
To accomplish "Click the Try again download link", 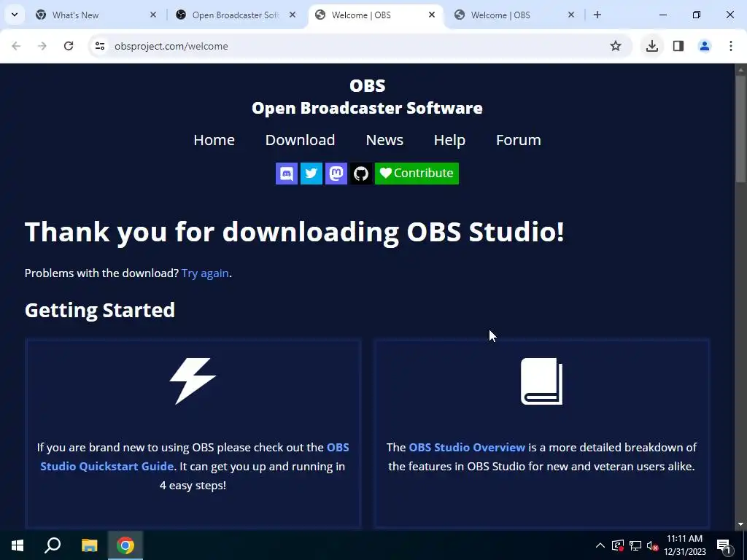I will pyautogui.click(x=205, y=273).
